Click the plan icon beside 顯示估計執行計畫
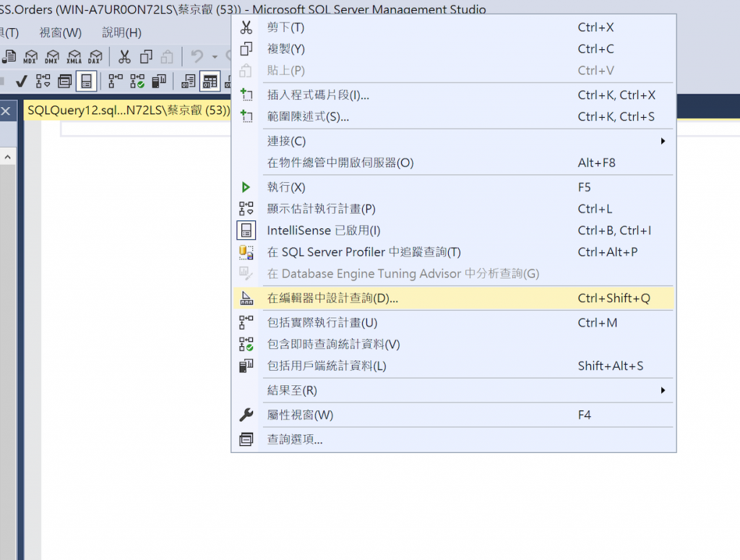 coord(246,209)
